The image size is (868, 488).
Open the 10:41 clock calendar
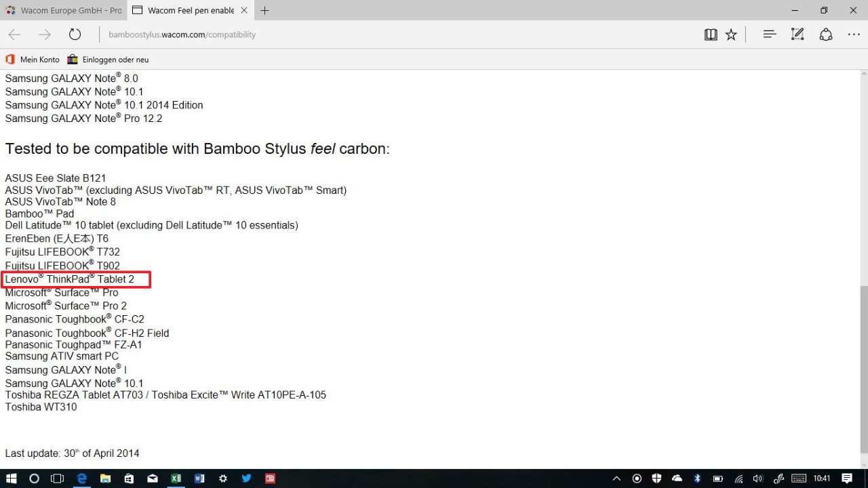tap(821, 479)
